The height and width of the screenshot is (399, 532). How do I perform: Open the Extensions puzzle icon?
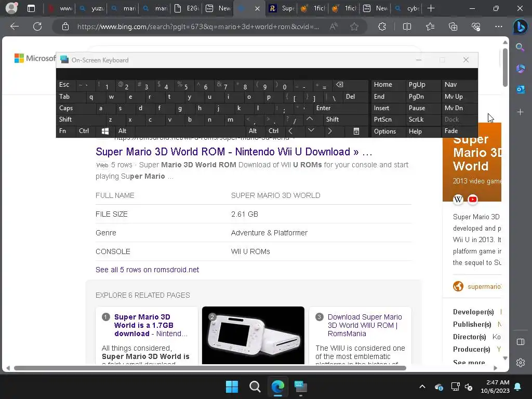tap(382, 26)
